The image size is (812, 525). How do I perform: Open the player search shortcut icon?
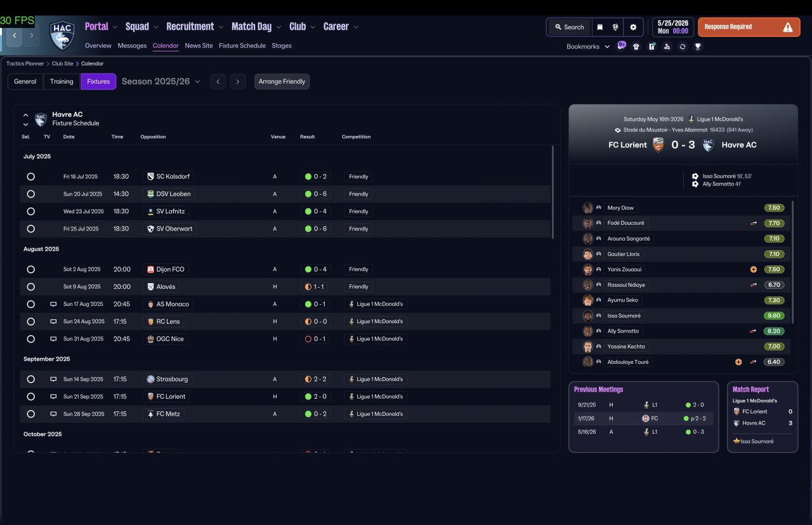pos(667,46)
